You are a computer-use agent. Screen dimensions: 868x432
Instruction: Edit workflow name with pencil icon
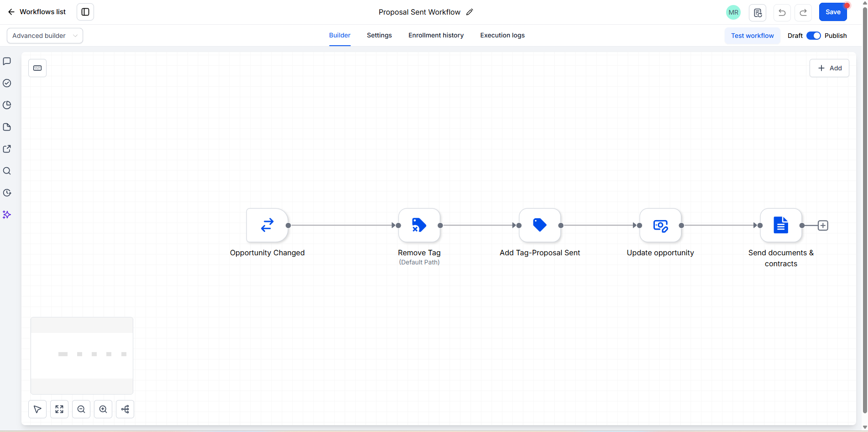tap(470, 12)
